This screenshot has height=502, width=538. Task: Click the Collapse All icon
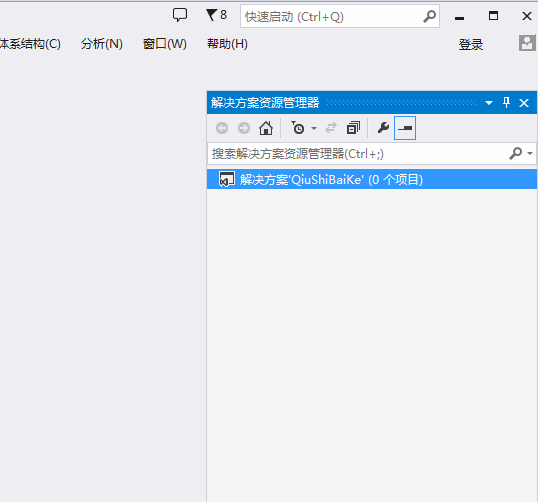pyautogui.click(x=353, y=128)
